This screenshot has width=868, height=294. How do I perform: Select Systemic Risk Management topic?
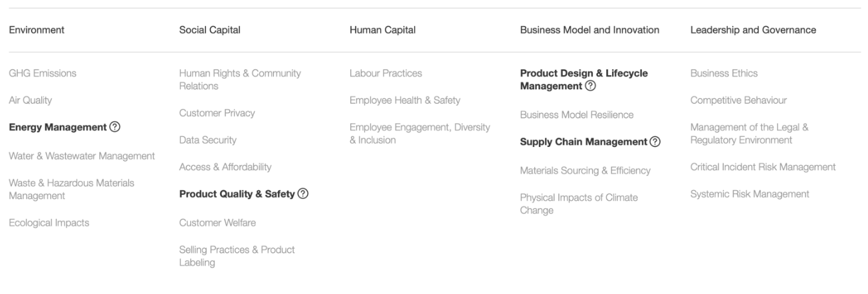coord(750,194)
